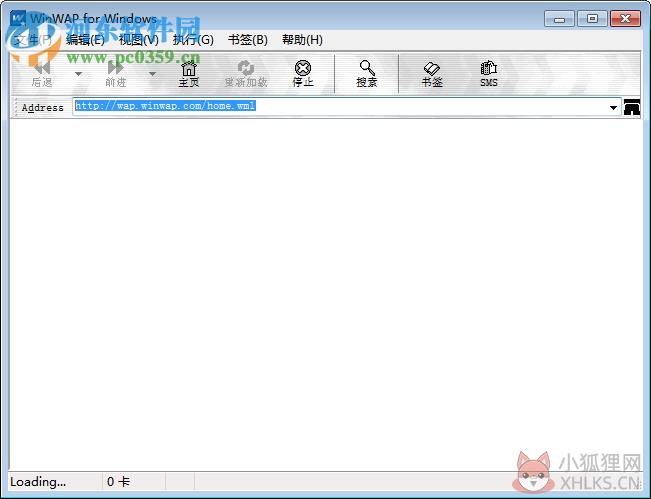Open the Address bar URL dropdown
The height and width of the screenshot is (499, 651).
coord(613,108)
